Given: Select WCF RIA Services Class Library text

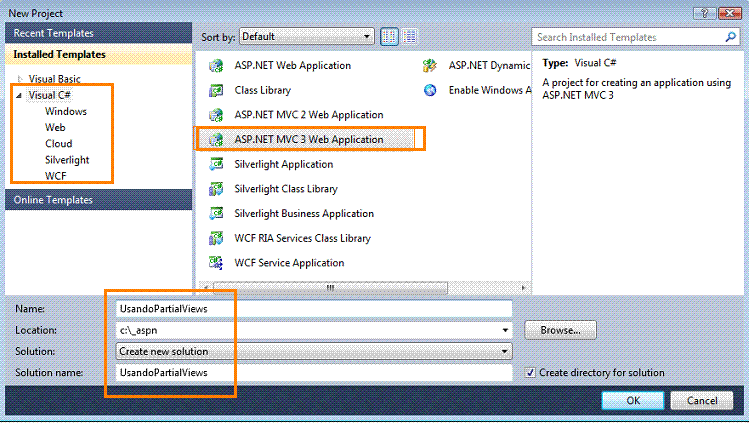Looking at the screenshot, I should click(302, 238).
